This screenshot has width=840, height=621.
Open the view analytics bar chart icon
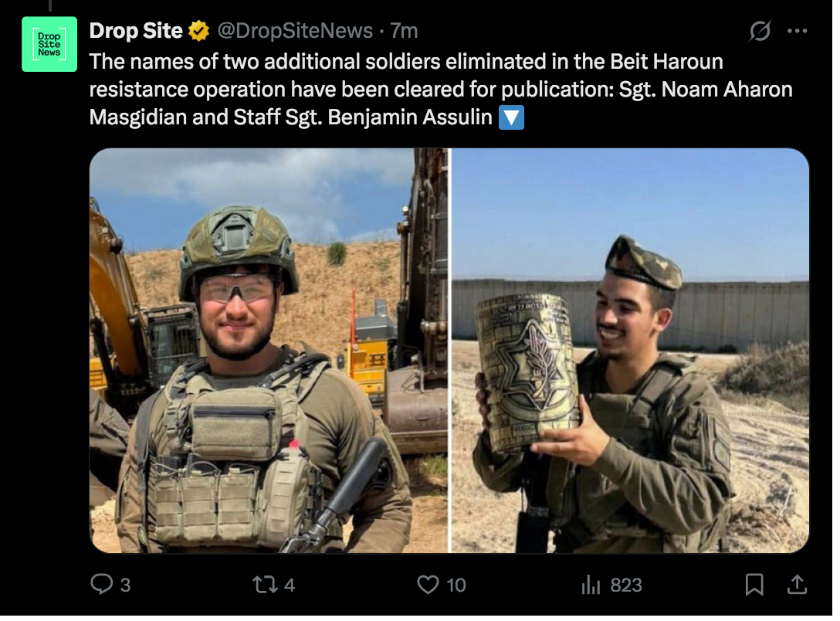tap(591, 585)
